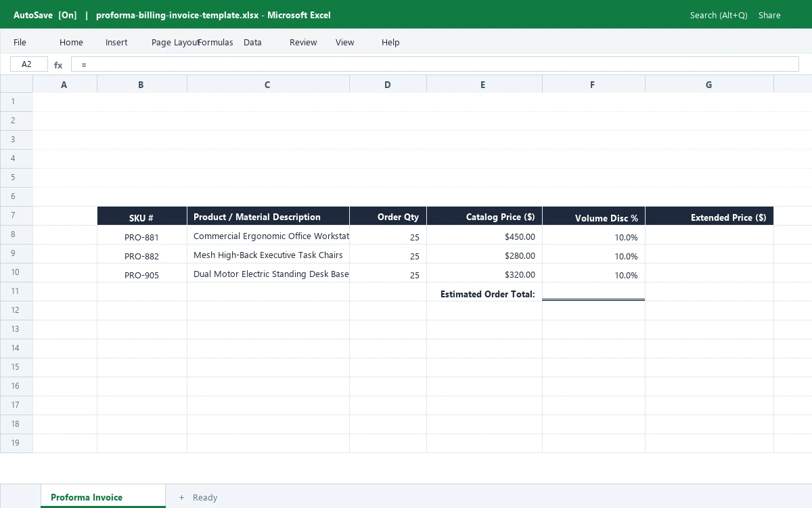812x508 pixels.
Task: Click the Name Box showing A2
Action: point(29,64)
